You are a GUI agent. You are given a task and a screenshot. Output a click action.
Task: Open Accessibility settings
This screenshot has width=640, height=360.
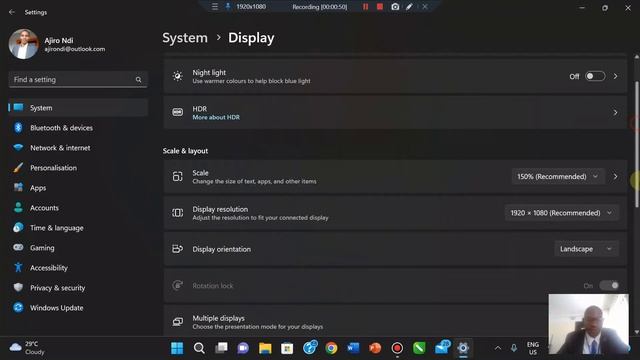[x=78, y=268]
